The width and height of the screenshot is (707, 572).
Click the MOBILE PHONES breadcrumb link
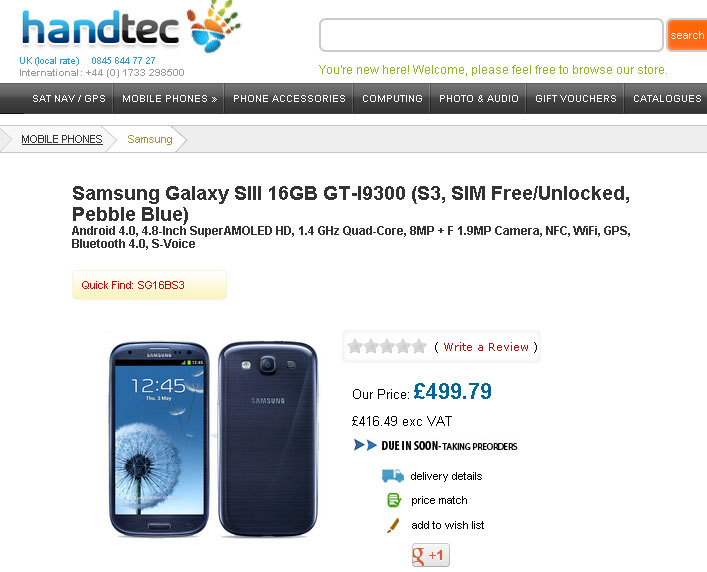(62, 139)
